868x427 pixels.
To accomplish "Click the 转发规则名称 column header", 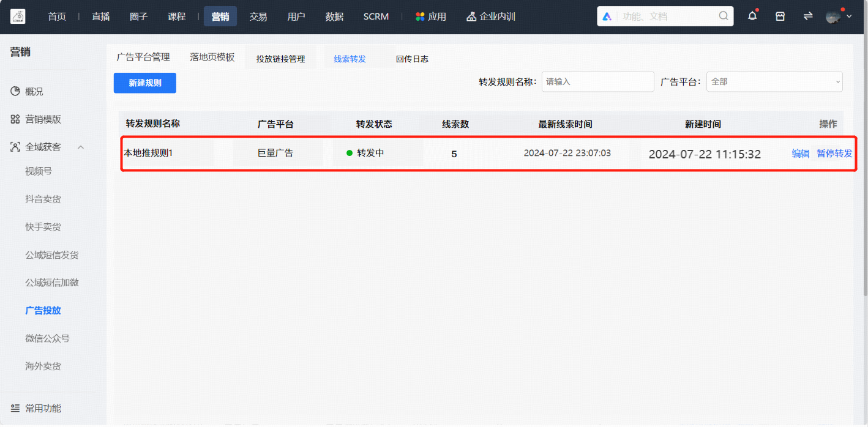I will click(x=153, y=124).
